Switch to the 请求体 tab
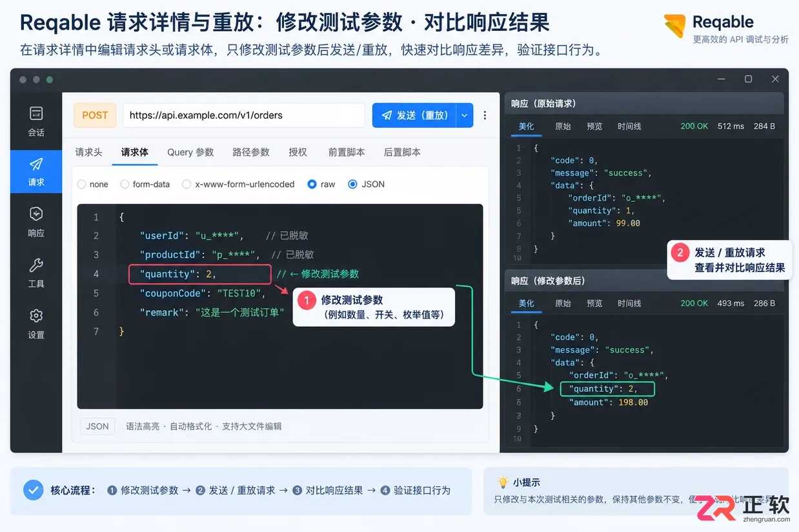 (135, 152)
